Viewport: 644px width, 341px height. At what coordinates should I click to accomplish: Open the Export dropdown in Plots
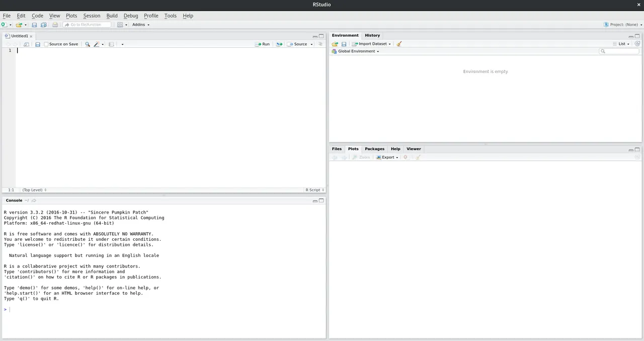pos(387,157)
